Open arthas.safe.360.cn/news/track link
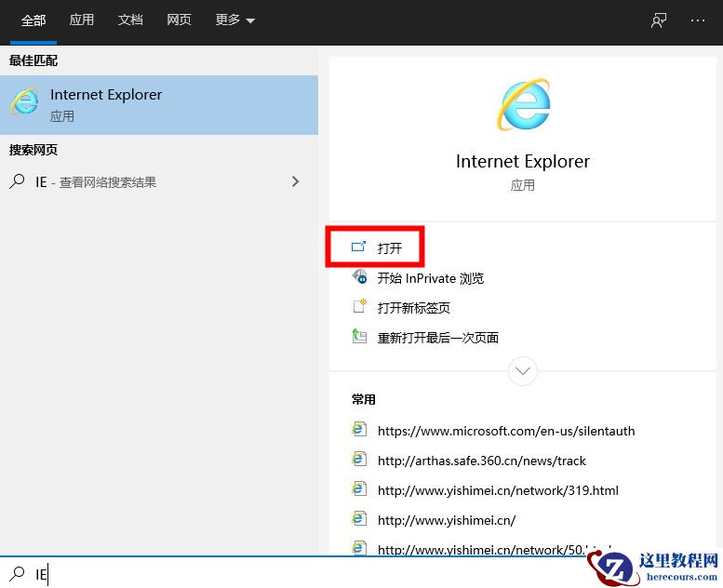 pyautogui.click(x=482, y=461)
